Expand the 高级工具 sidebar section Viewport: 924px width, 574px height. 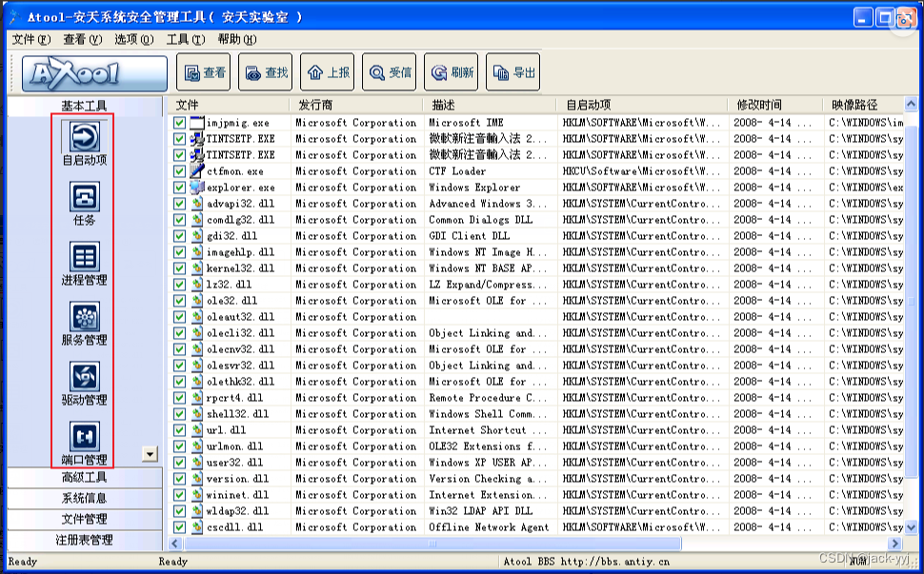pos(84,478)
